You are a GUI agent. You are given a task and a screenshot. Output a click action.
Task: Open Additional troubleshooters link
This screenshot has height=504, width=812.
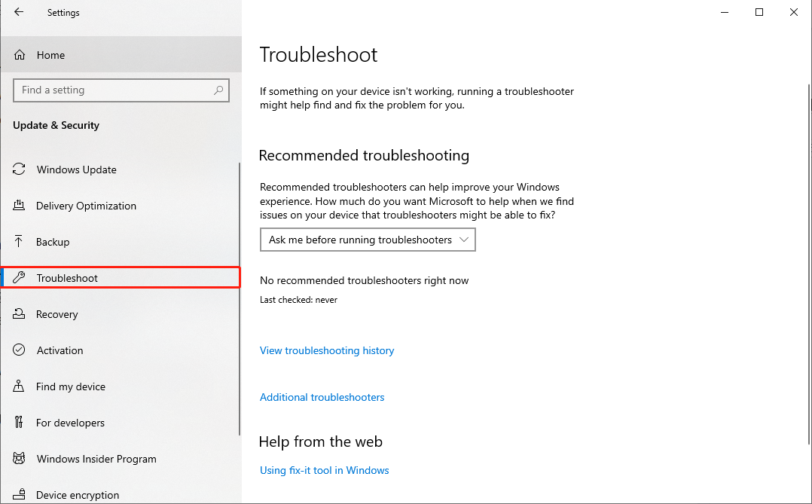(322, 397)
